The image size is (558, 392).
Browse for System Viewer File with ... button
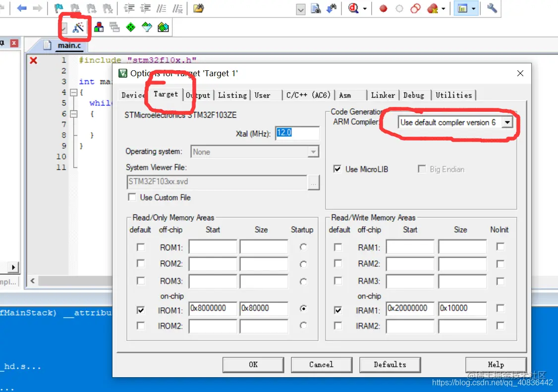pyautogui.click(x=313, y=183)
